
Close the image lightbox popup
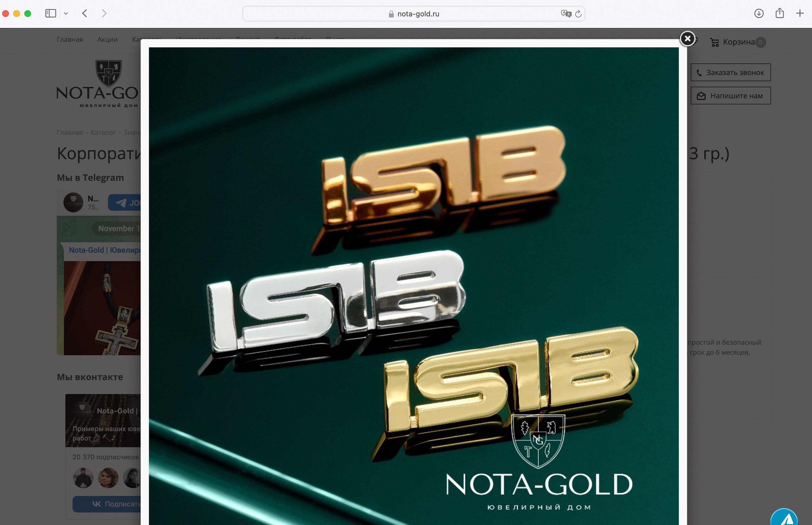[687, 38]
